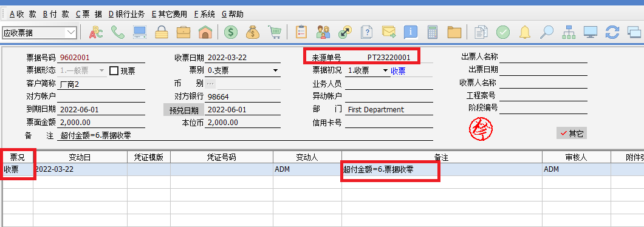Open the A收款 menu

tap(22, 15)
